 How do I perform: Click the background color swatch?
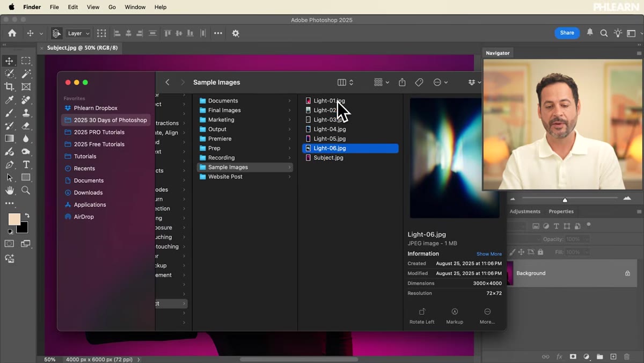pos(23,228)
